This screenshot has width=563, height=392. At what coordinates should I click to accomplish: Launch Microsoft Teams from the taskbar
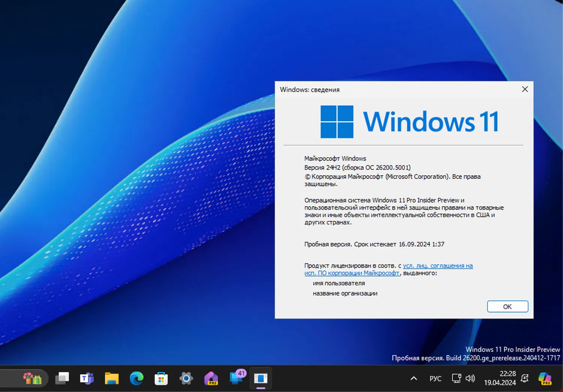click(x=87, y=378)
